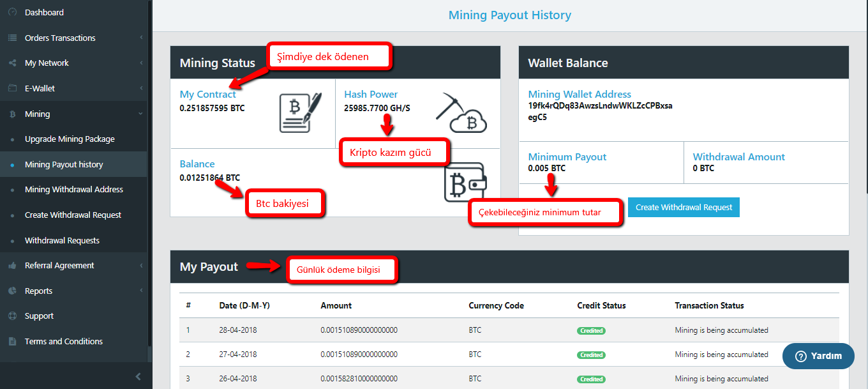Click the Credited badge for 27-04-2018

[592, 355]
